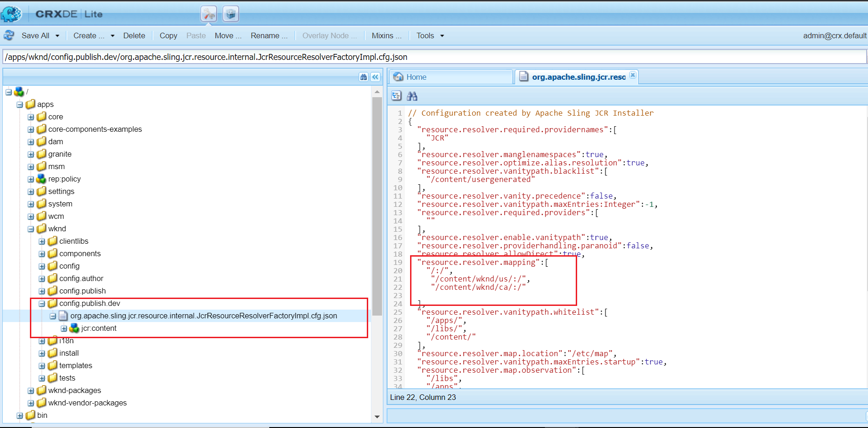The image size is (868, 428).
Task: Click the editor tree-view icon above the code
Action: [x=396, y=96]
